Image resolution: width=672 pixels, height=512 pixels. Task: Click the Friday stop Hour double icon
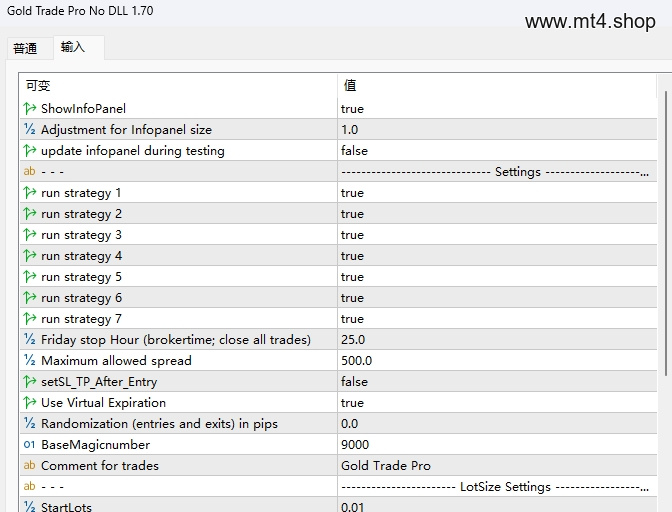coord(30,339)
